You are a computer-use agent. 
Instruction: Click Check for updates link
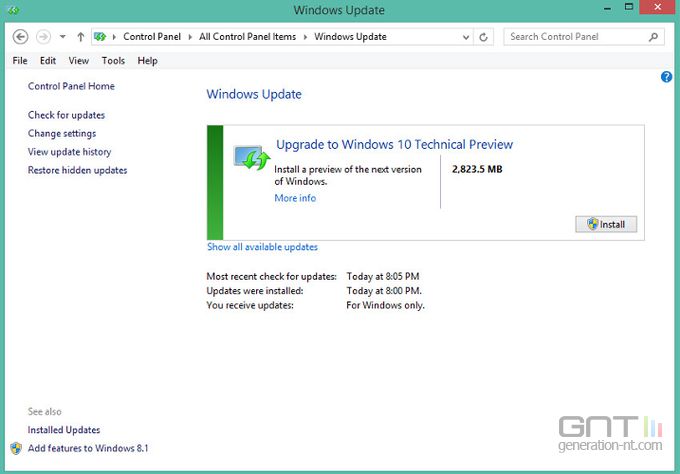(66, 115)
